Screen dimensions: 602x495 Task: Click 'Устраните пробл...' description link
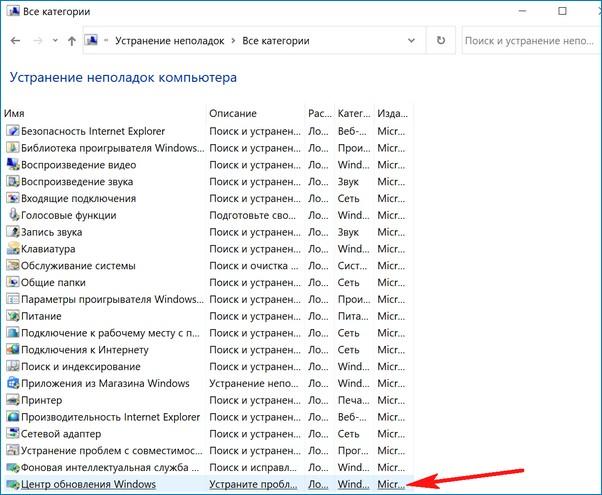[x=253, y=484]
